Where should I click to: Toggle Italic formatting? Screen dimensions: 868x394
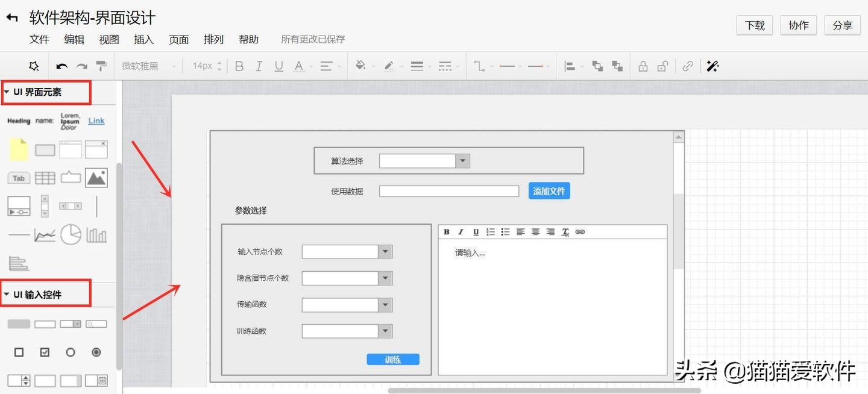coord(259,66)
